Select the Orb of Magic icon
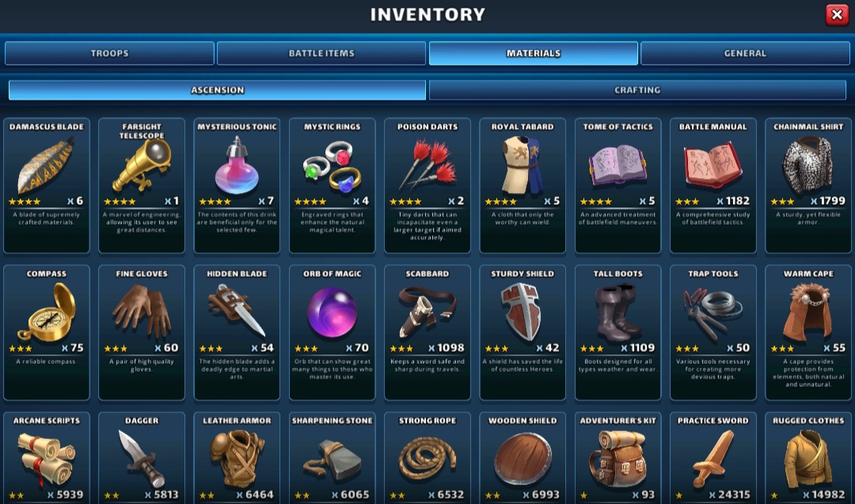This screenshot has height=504, width=855. [332, 313]
